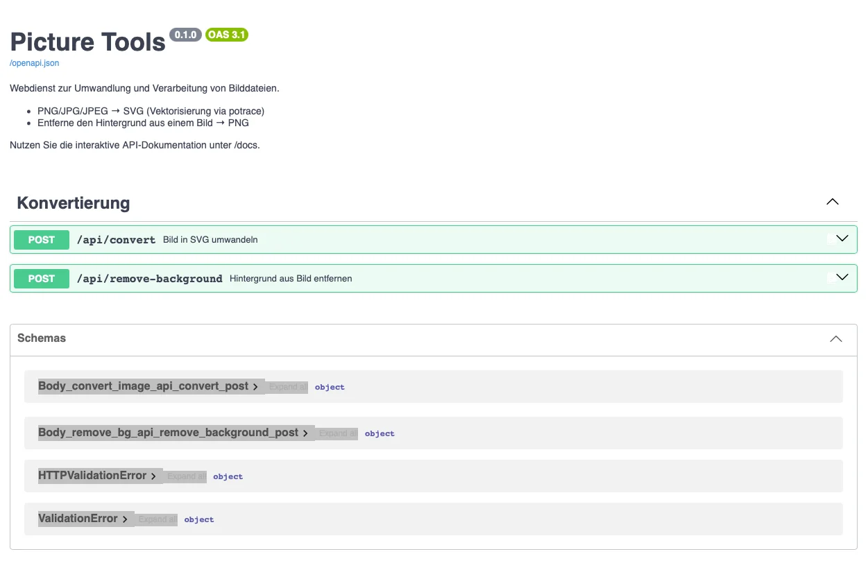868x588 pixels.
Task: Click Expand all for Body_convert_image_api_convert_post
Action: coord(287,387)
